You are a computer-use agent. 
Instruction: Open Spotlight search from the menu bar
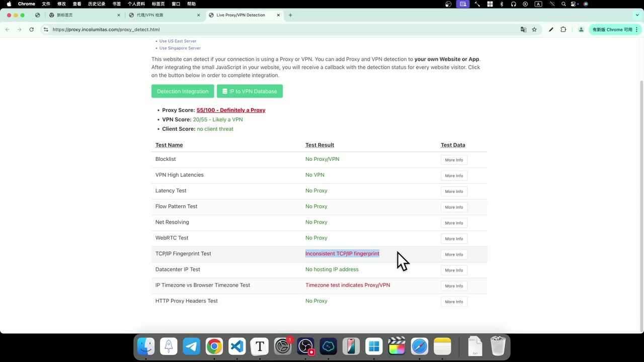[x=563, y=4]
